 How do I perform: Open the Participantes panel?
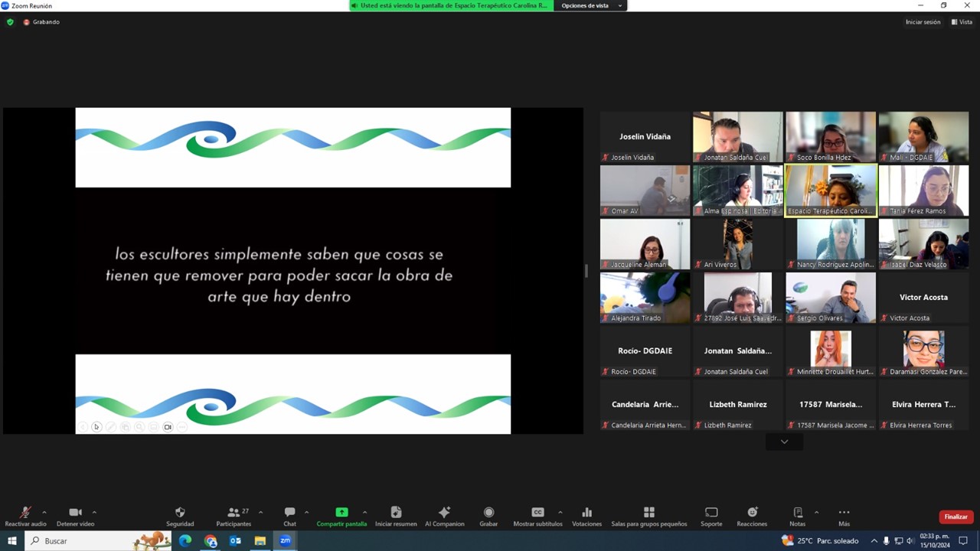(234, 513)
